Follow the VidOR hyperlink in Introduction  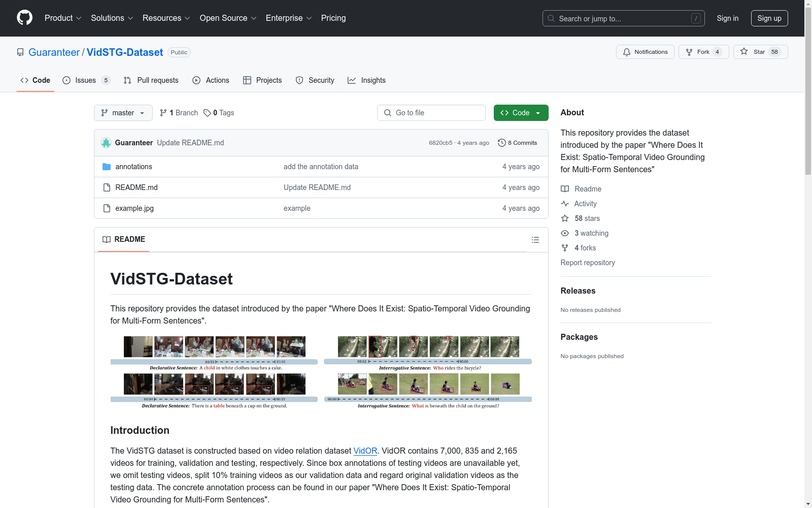[365, 451]
